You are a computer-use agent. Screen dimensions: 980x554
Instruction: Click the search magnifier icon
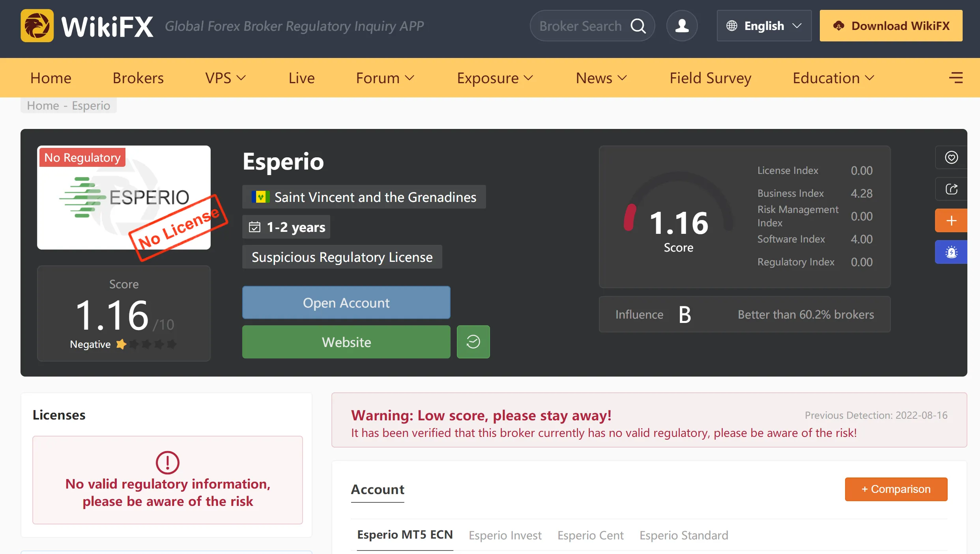(x=638, y=26)
